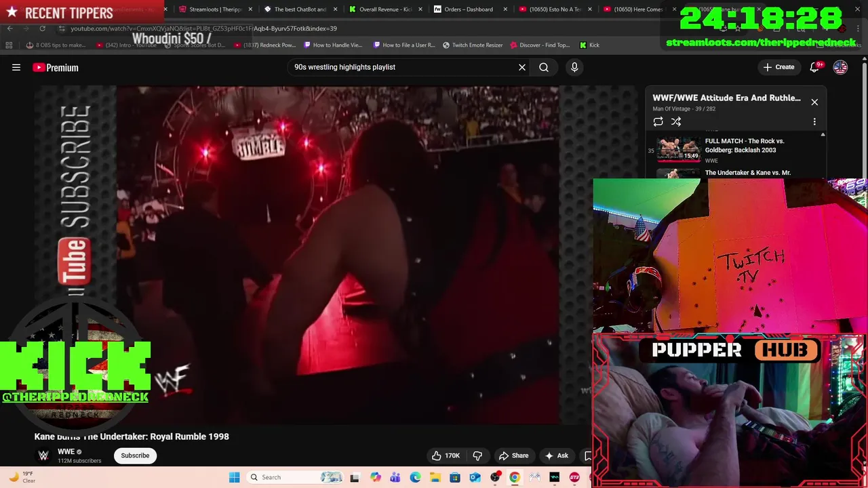Open 8 OBS tips bookmark
868x488 pixels.
(56, 45)
